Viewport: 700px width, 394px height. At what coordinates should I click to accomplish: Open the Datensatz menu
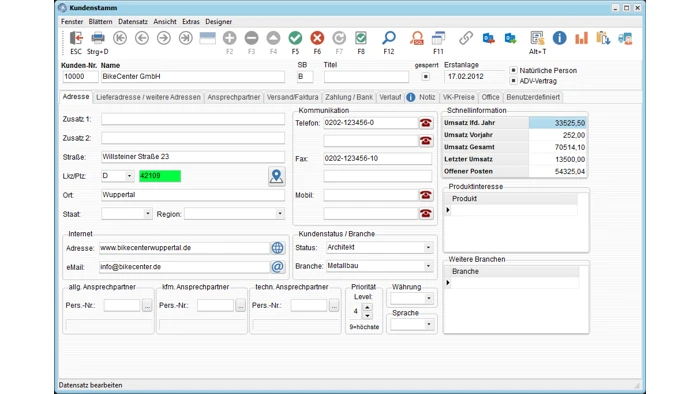pyautogui.click(x=133, y=21)
